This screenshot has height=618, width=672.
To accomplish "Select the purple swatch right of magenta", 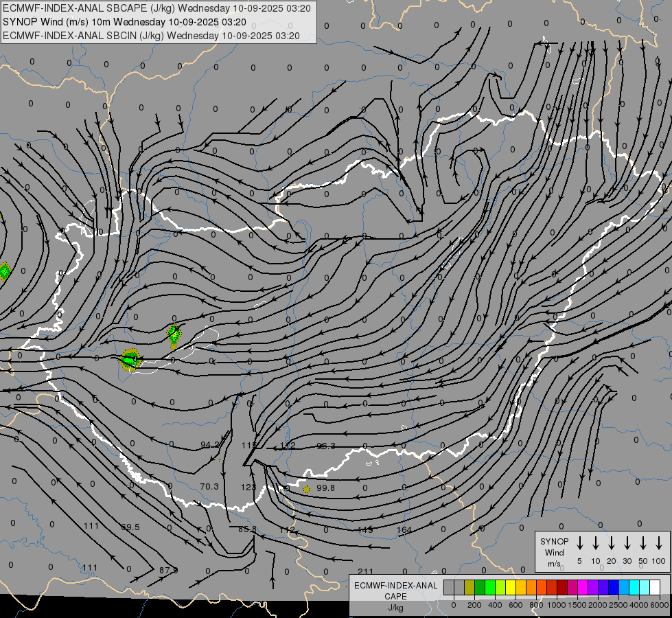I will point(592,587).
